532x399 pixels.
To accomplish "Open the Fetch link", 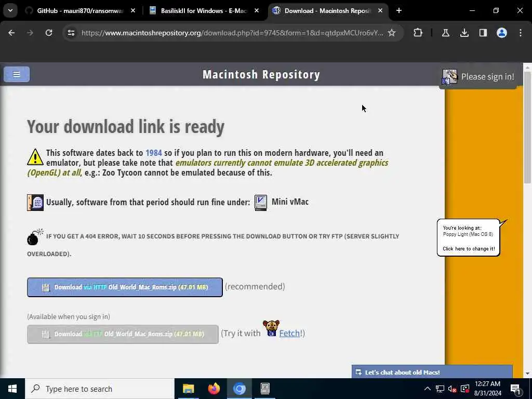I will point(289,333).
